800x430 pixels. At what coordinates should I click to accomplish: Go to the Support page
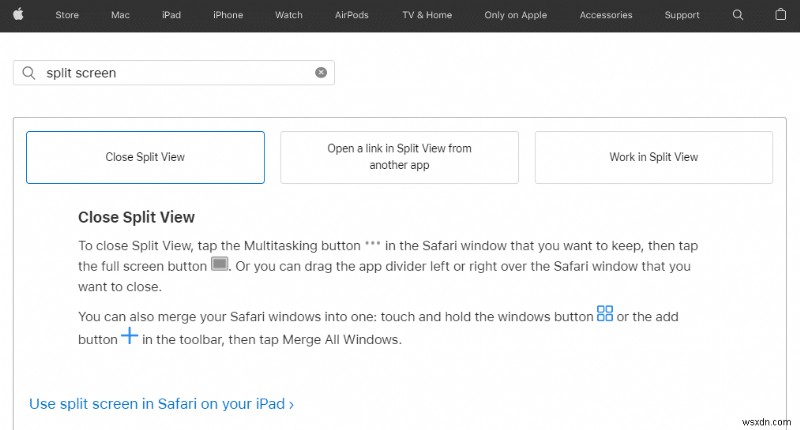(682, 15)
